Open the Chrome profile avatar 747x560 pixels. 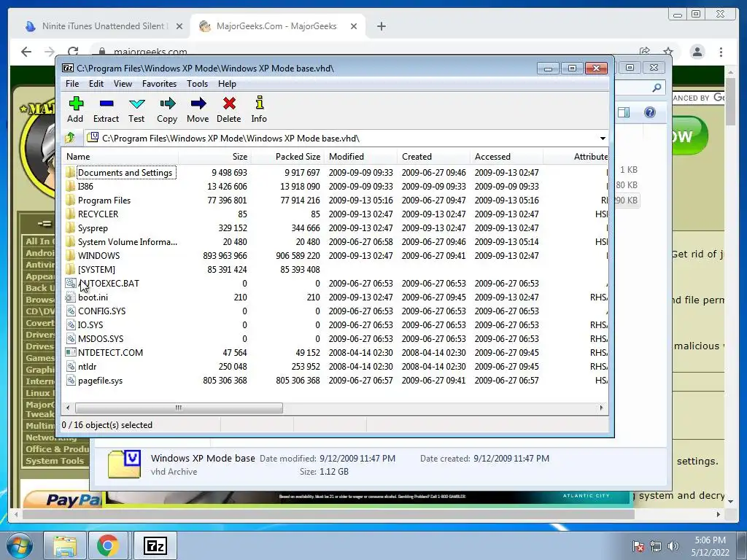697,52
